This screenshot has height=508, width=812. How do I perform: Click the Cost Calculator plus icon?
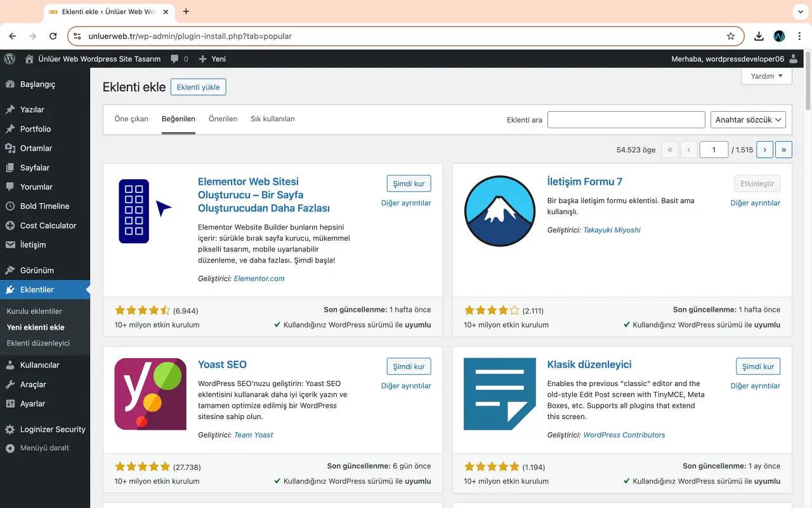pos(10,225)
